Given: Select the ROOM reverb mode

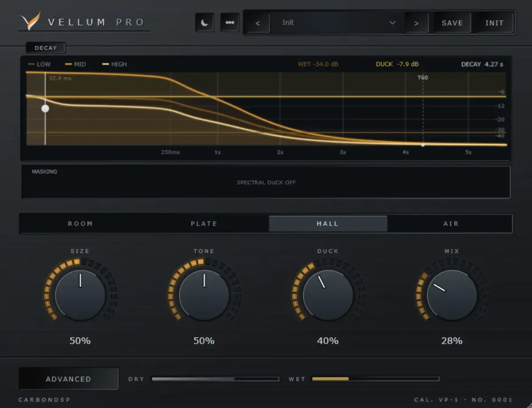Looking at the screenshot, I should coord(80,224).
